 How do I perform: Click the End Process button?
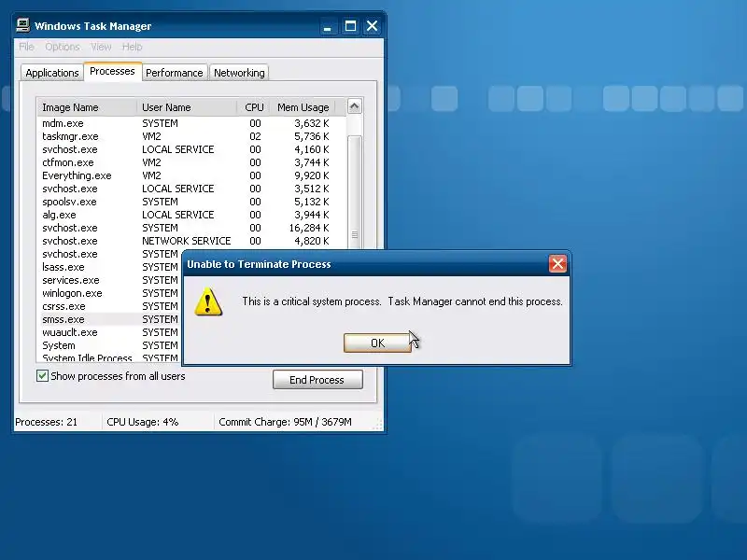pos(317,380)
